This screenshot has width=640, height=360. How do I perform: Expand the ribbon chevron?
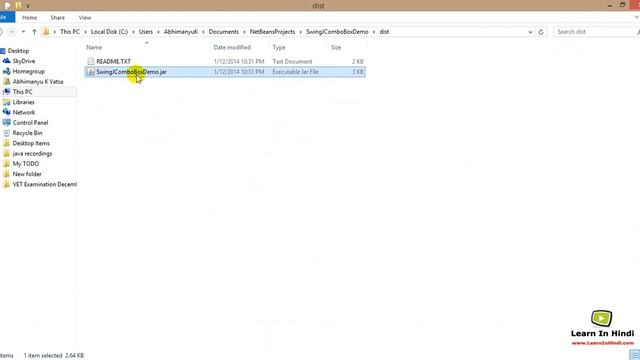636,18
